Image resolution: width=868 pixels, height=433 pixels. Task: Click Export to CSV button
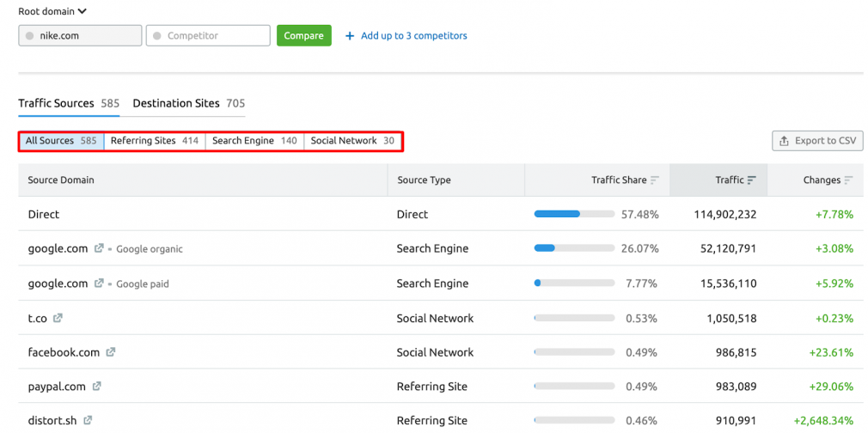click(x=817, y=141)
